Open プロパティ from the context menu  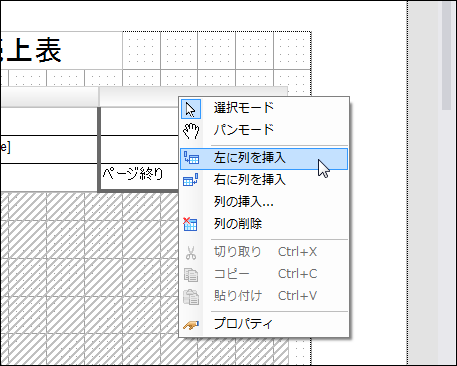pos(264,324)
